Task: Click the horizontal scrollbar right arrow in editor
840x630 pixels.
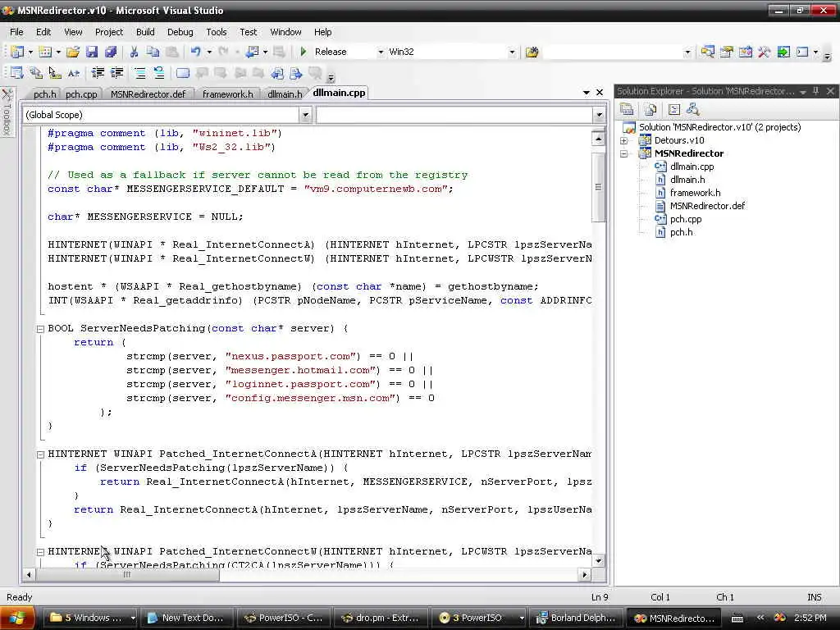Action: [584, 575]
